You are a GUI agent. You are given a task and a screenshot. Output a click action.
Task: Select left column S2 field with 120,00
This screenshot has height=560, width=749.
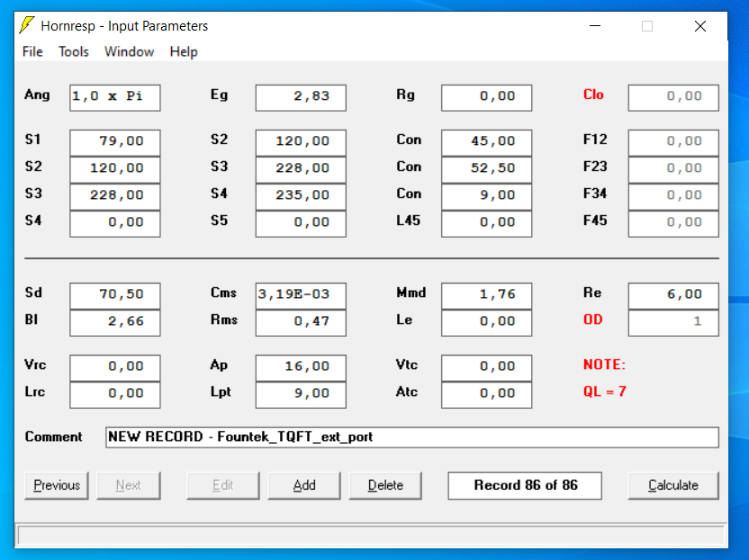tap(115, 169)
